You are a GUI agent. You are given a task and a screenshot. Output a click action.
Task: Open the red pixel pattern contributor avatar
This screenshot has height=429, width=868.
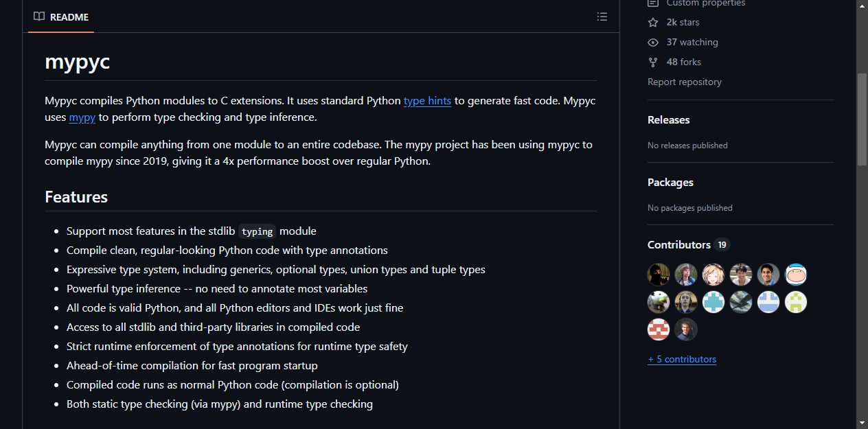point(659,329)
